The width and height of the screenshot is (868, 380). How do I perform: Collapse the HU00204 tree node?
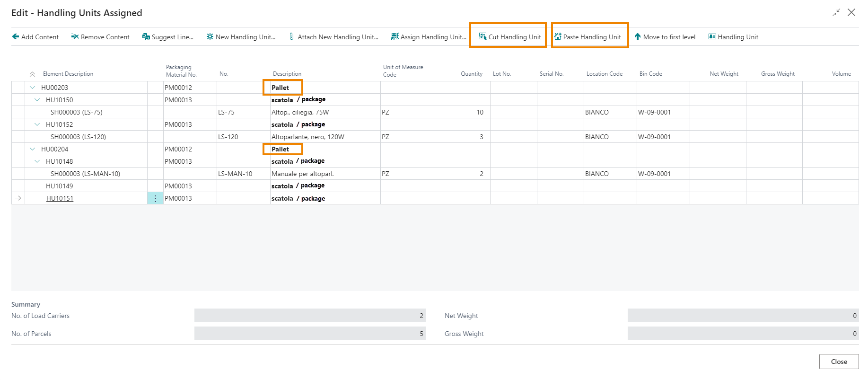(x=32, y=149)
